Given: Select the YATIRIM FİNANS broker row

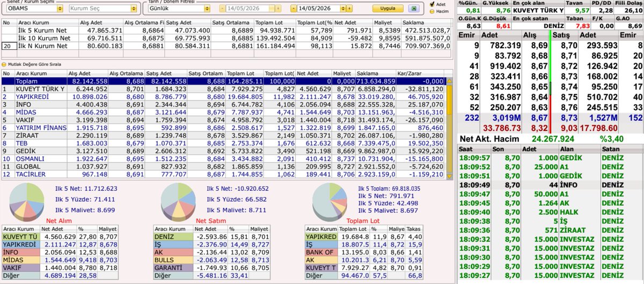Looking at the screenshot, I should 223,128.
